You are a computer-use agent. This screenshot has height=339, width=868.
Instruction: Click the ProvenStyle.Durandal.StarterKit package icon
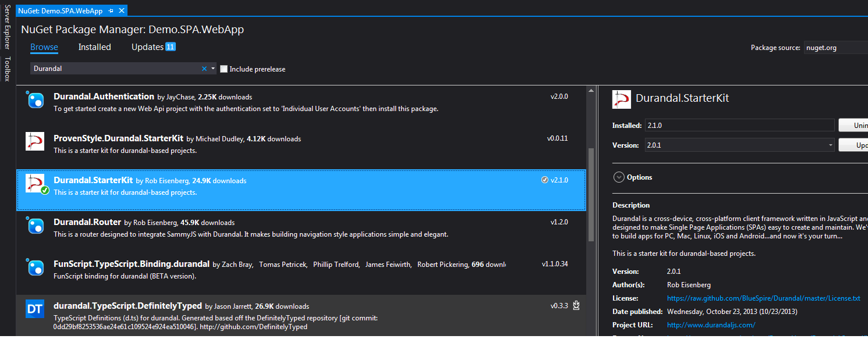point(35,141)
